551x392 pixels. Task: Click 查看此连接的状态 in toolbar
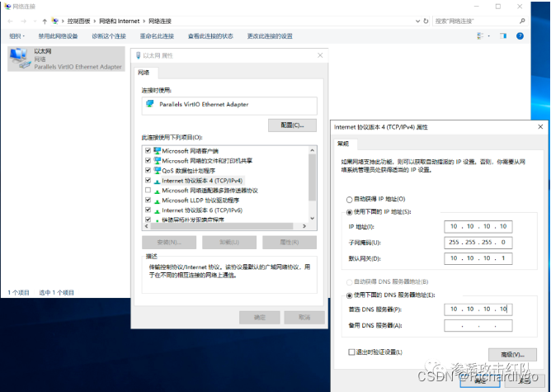point(210,35)
